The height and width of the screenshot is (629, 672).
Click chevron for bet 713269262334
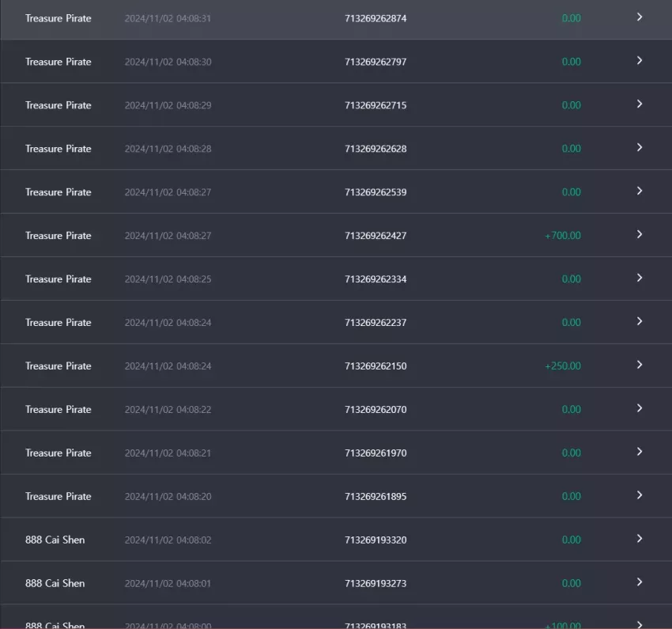tap(639, 278)
